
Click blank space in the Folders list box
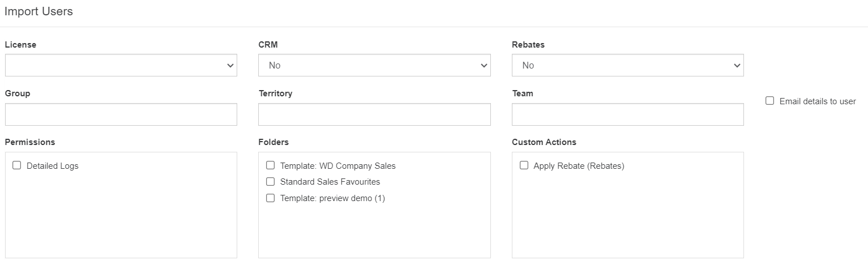(x=374, y=232)
